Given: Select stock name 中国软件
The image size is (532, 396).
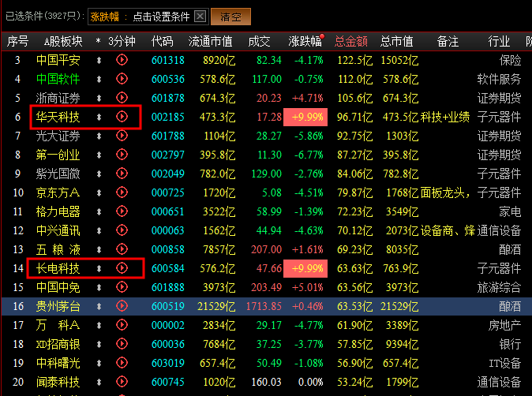Looking at the screenshot, I should pos(58,80).
